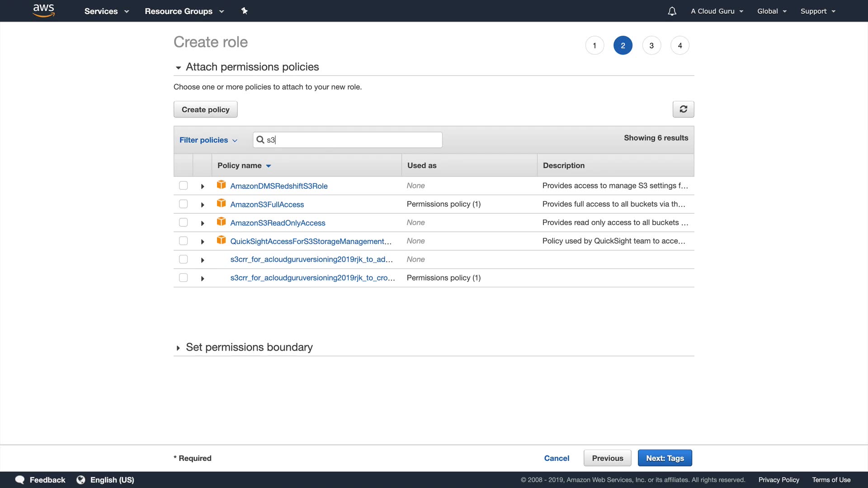868x488 pixels.
Task: Open the notifications bell icon
Action: (x=672, y=11)
